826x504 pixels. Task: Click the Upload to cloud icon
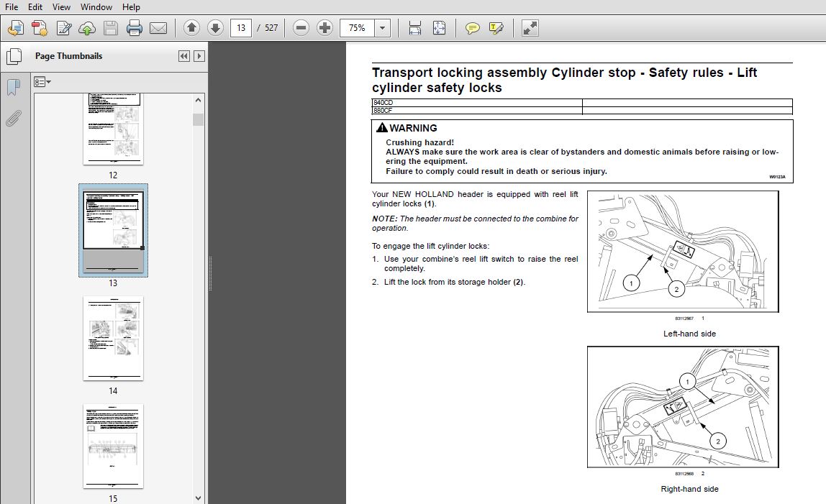[x=87, y=28]
